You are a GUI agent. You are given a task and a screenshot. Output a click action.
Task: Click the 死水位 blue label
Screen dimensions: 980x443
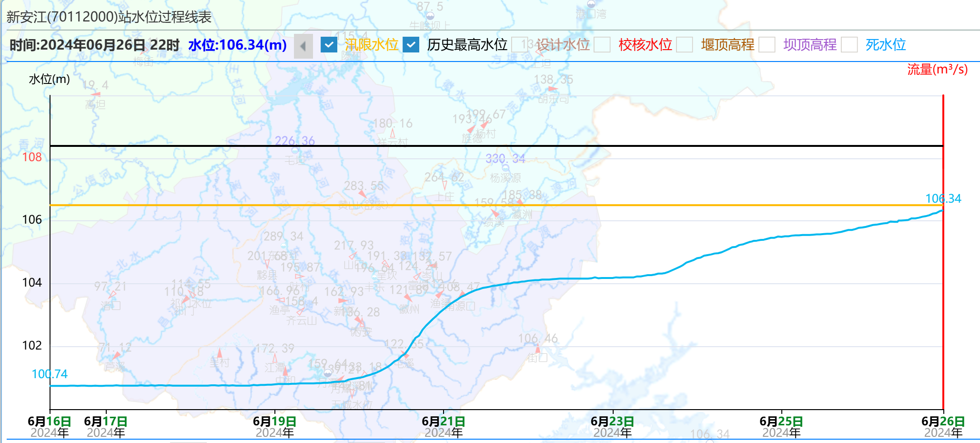tap(886, 45)
